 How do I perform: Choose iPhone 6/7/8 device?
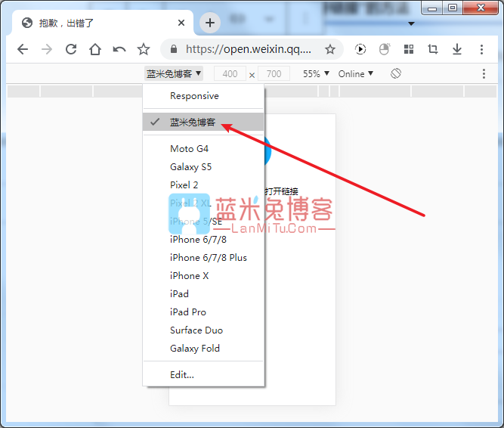point(203,239)
